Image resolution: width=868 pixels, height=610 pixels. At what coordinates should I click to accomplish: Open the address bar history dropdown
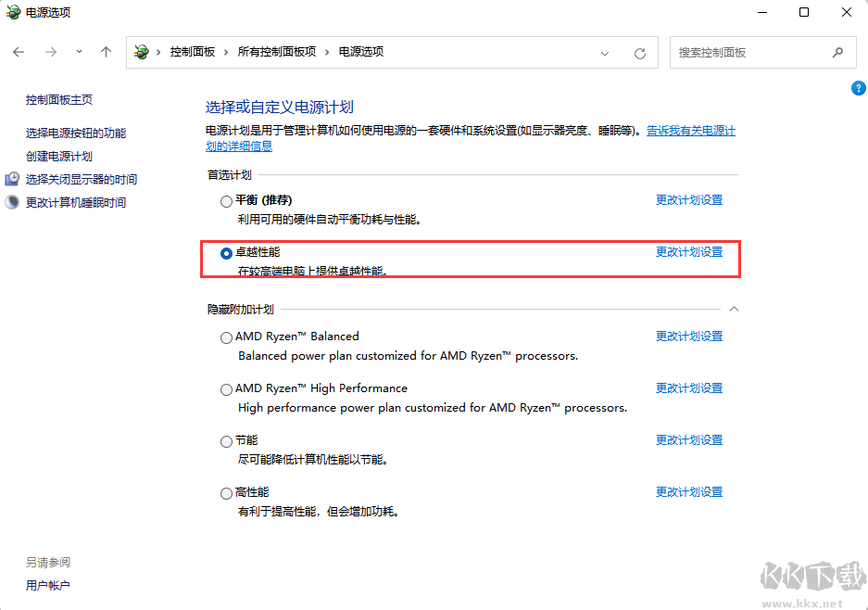click(605, 54)
